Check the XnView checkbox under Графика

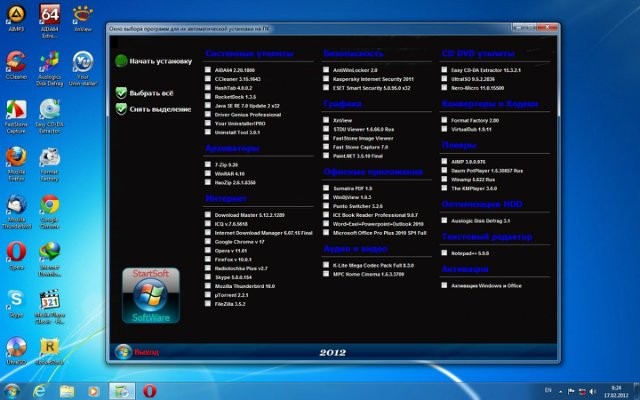[x=326, y=120]
